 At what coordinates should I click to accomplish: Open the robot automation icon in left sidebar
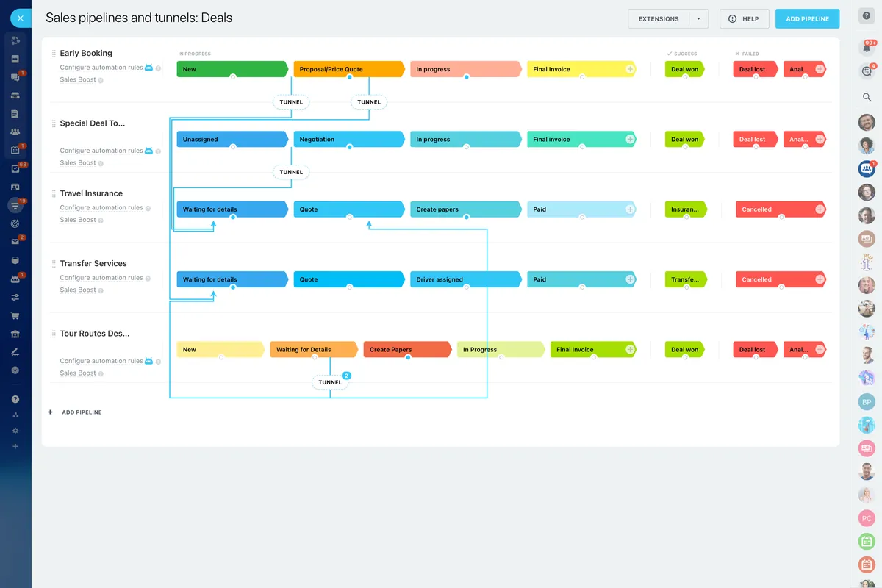(15, 279)
